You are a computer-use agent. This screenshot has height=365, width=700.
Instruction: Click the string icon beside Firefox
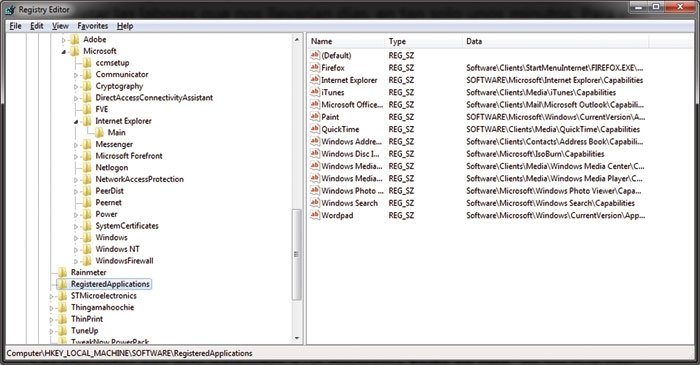pyautogui.click(x=315, y=68)
